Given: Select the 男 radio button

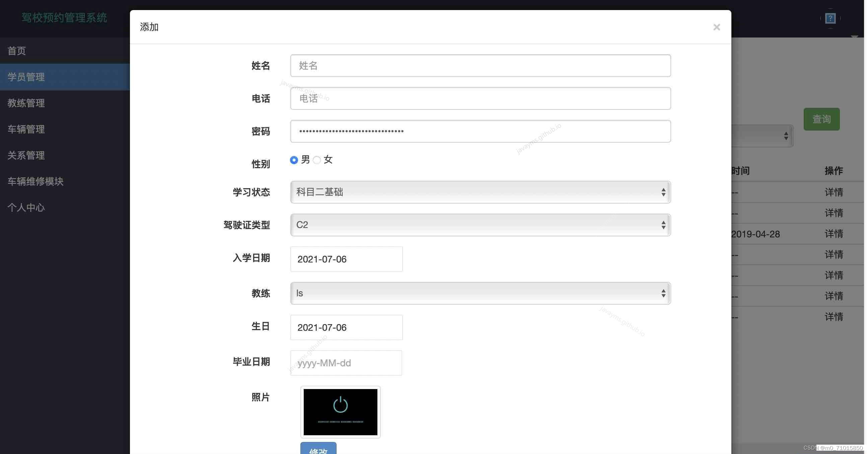Looking at the screenshot, I should pyautogui.click(x=294, y=160).
